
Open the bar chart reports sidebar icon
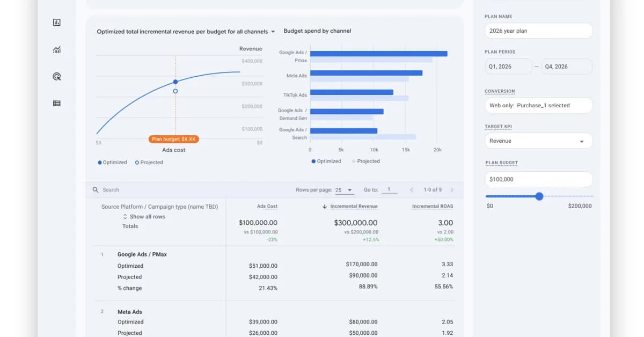(x=57, y=23)
